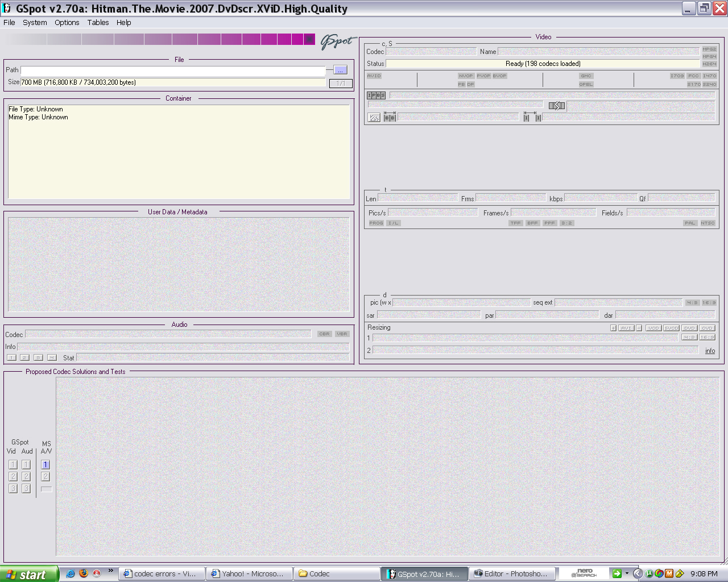This screenshot has width=728, height=582.
Task: Open the Tables menu
Action: click(98, 23)
